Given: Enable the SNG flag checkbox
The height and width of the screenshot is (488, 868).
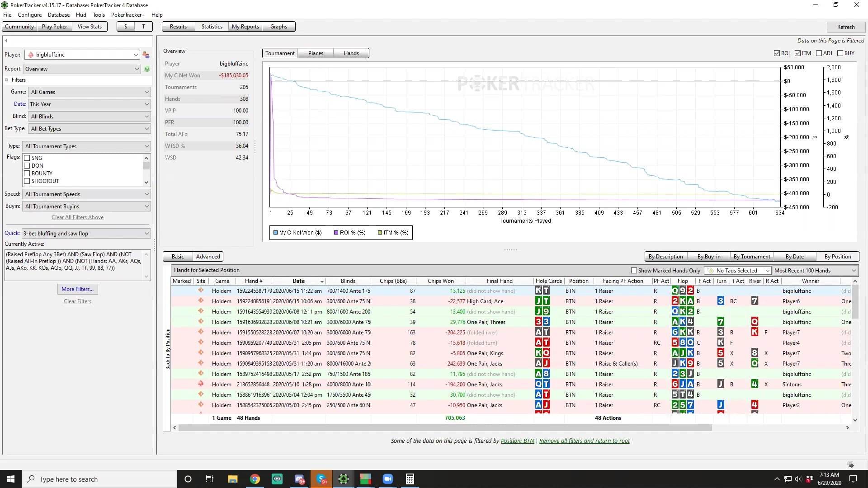Looking at the screenshot, I should coord(27,158).
